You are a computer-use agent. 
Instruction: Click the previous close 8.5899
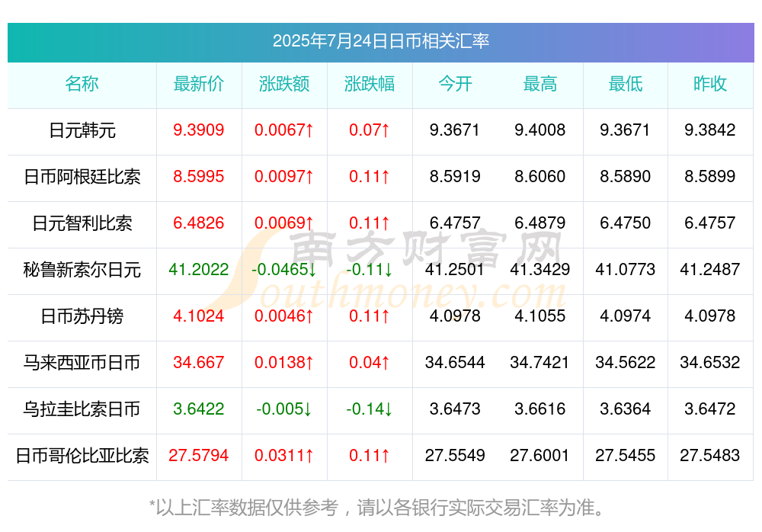tap(710, 176)
